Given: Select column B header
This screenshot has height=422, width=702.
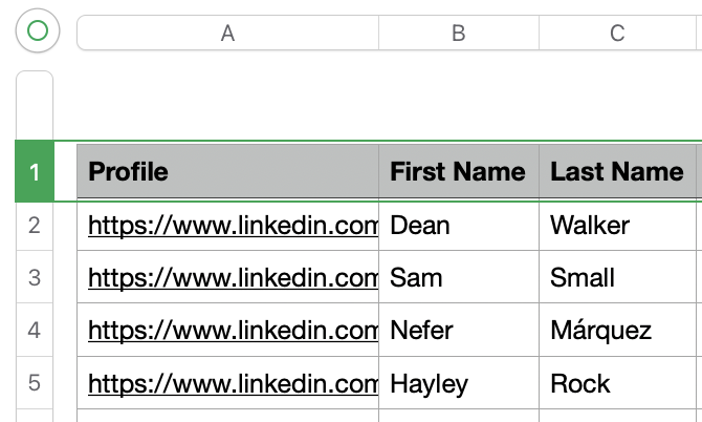Looking at the screenshot, I should 459,33.
